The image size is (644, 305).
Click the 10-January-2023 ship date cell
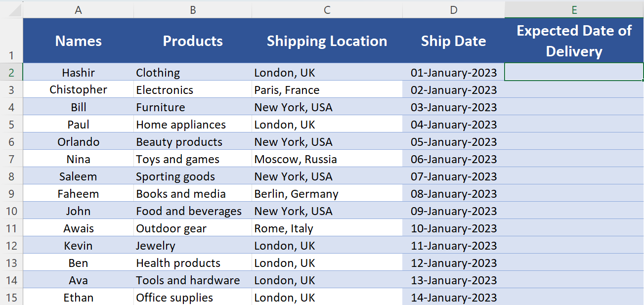453,228
